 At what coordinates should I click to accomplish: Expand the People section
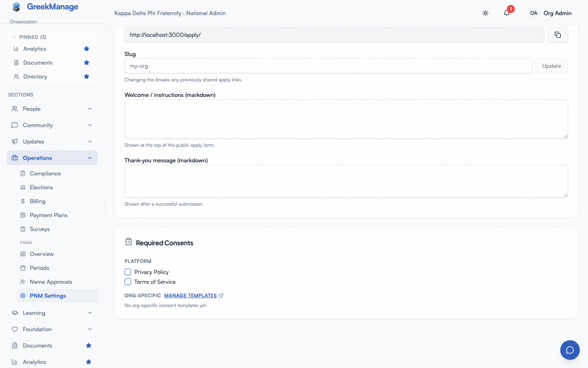pos(52,109)
